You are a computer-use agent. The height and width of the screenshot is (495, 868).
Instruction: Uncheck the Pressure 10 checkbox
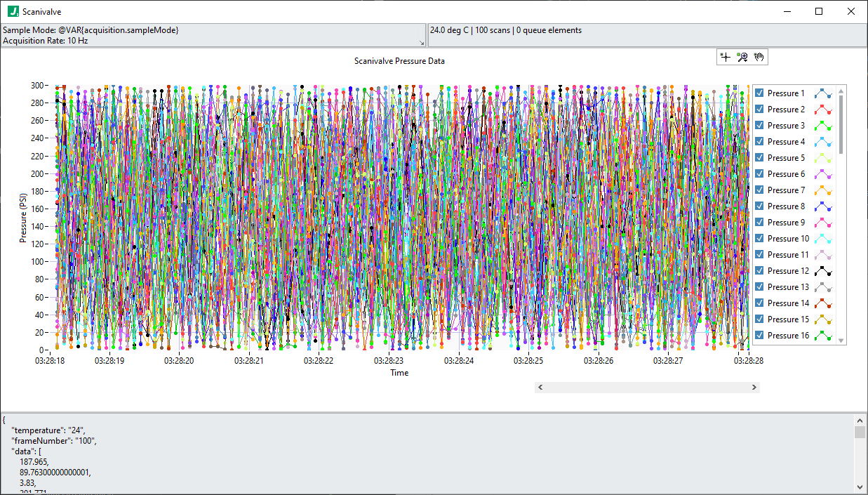point(759,238)
